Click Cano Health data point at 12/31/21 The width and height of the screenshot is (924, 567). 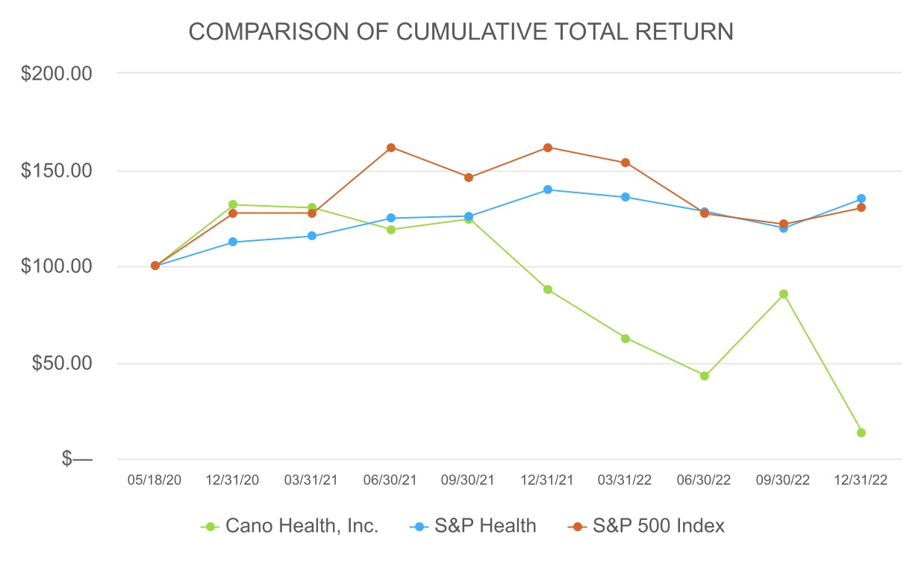point(548,289)
